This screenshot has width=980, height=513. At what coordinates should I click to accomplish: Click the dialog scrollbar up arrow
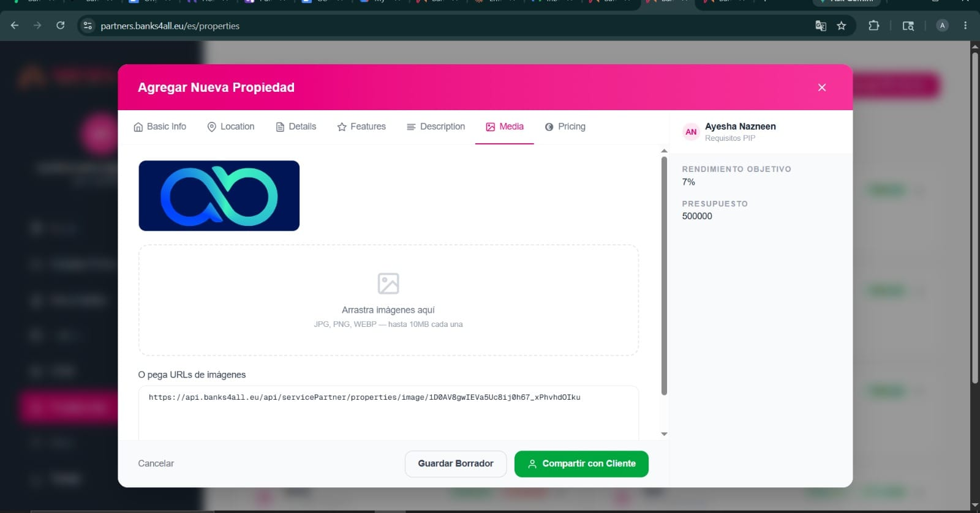pos(664,151)
